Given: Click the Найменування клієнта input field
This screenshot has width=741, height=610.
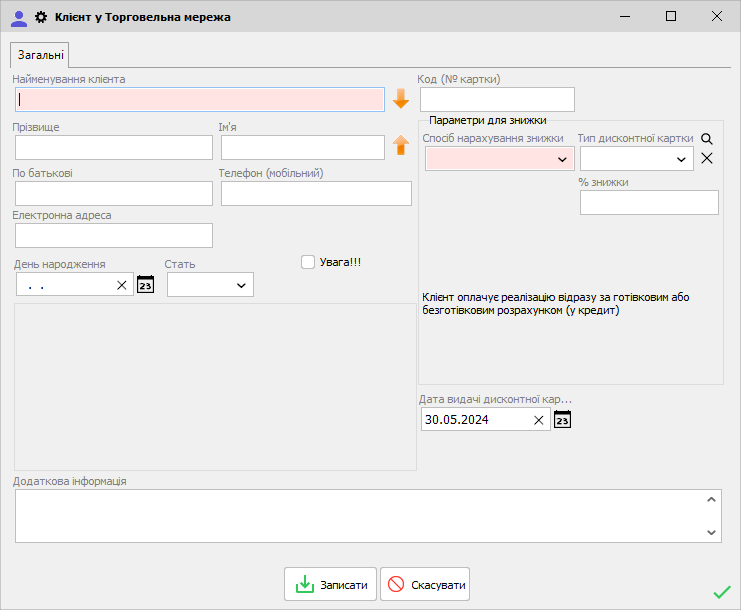Looking at the screenshot, I should click(x=200, y=99).
